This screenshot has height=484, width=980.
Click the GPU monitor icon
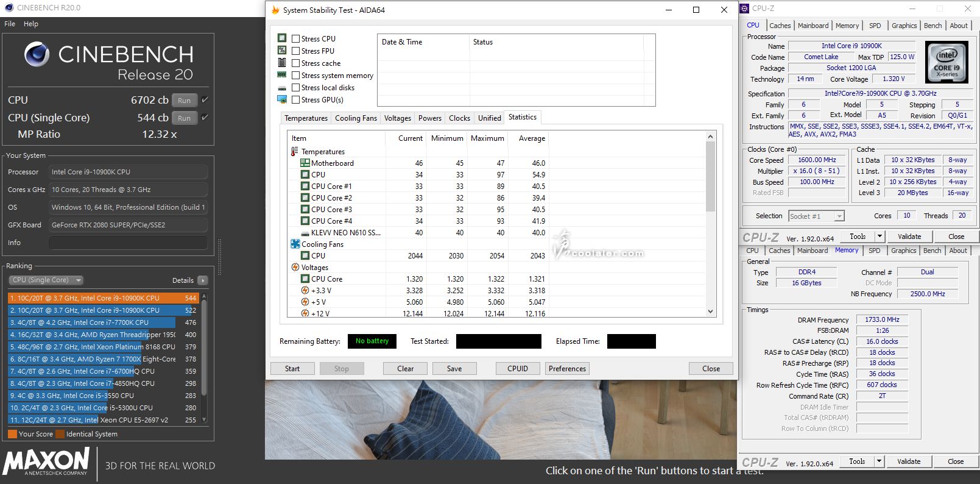(x=282, y=99)
